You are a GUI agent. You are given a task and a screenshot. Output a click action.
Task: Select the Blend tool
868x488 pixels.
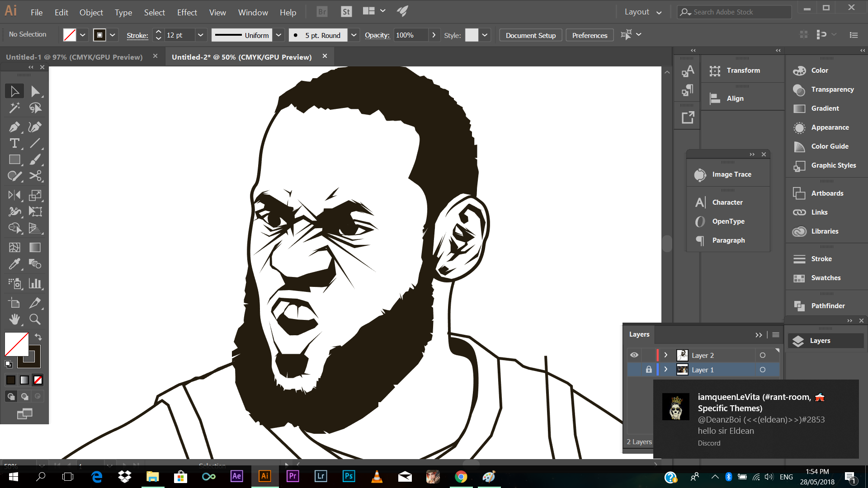(35, 264)
